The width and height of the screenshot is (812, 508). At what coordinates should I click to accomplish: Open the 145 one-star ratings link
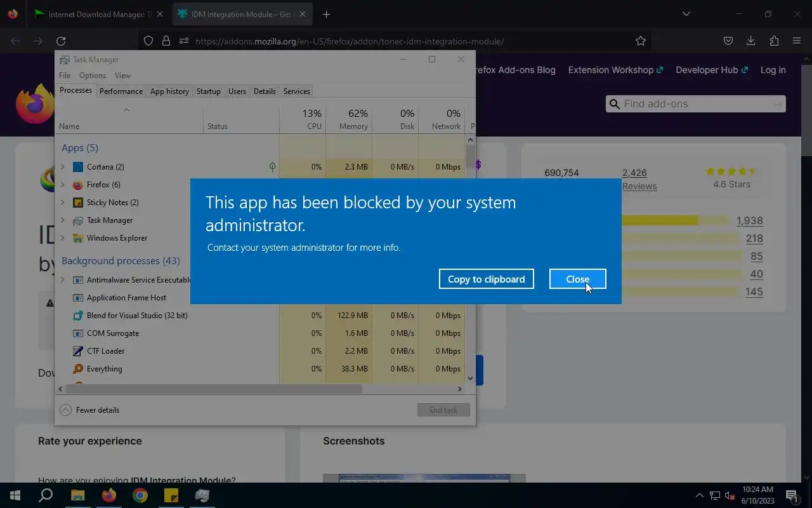(754, 292)
